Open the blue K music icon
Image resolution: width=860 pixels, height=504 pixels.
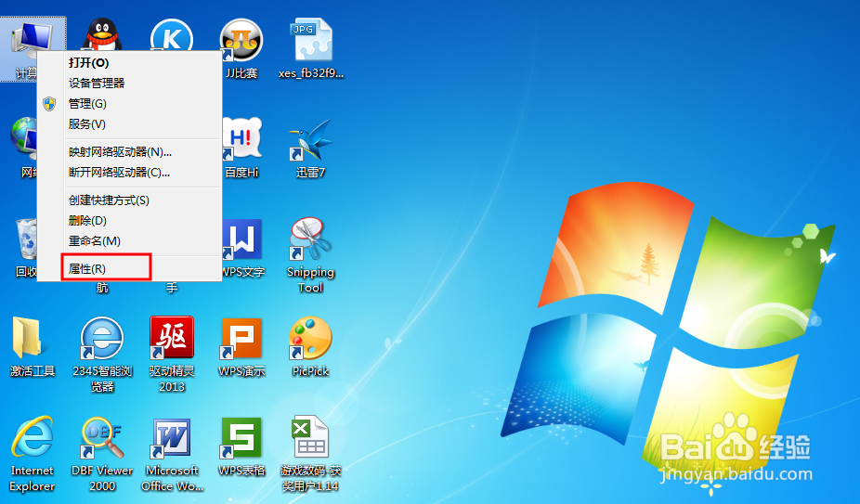[x=172, y=35]
